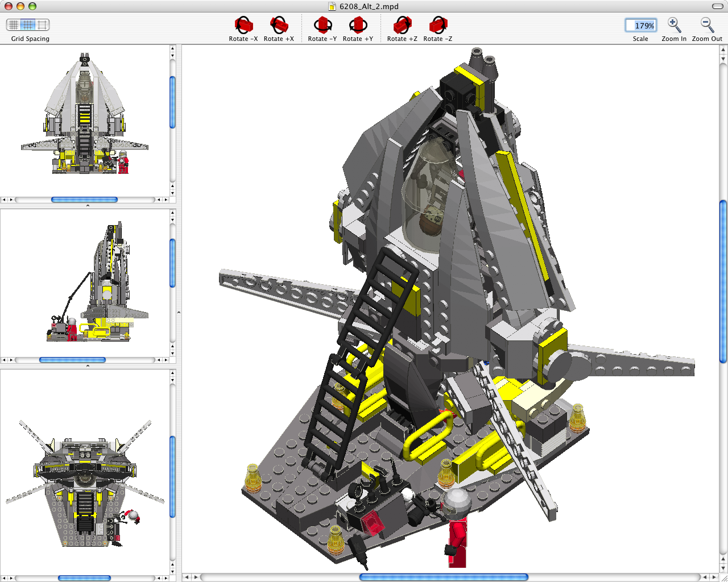The height and width of the screenshot is (582, 728).
Task: Select the coarse grid spacing segment
Action: pyautogui.click(x=43, y=24)
